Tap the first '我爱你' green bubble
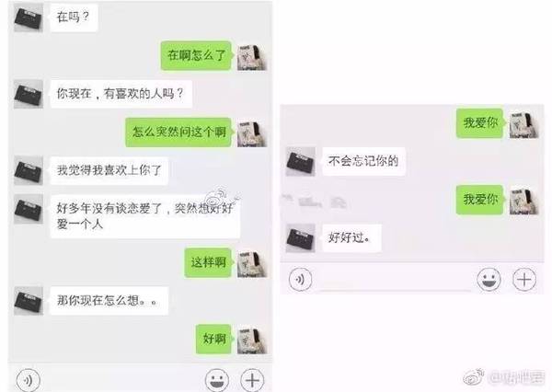The image size is (552, 392). click(480, 122)
